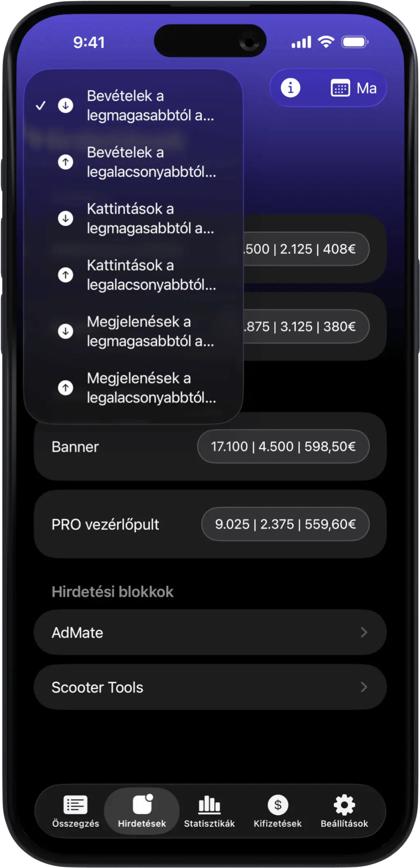This screenshot has width=420, height=868.
Task: Open Beállítások gear icon
Action: [344, 804]
